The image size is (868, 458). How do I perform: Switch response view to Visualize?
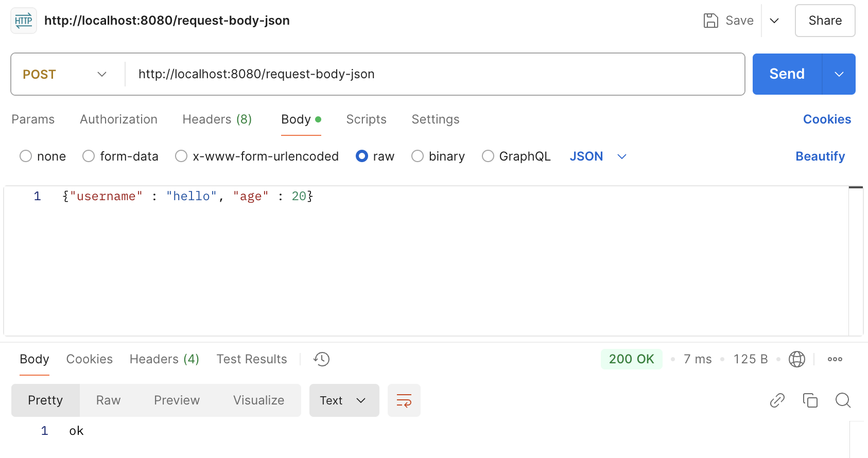[259, 400]
